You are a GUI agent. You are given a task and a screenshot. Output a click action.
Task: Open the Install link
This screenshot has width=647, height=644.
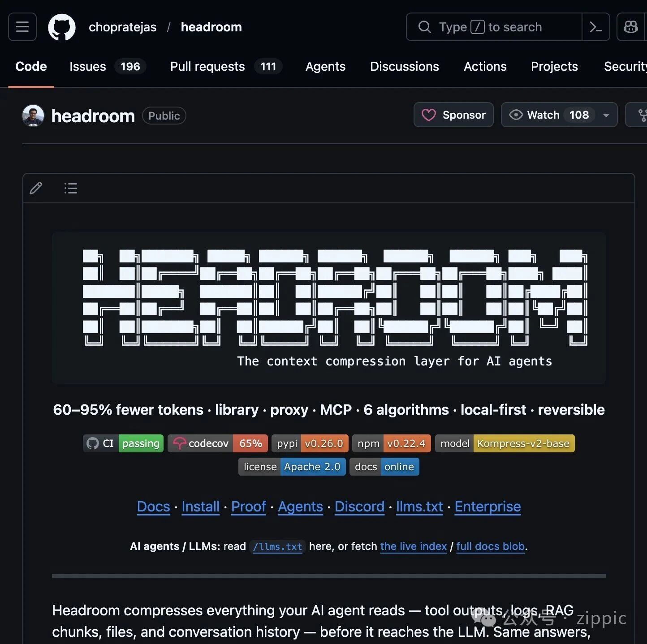point(201,507)
